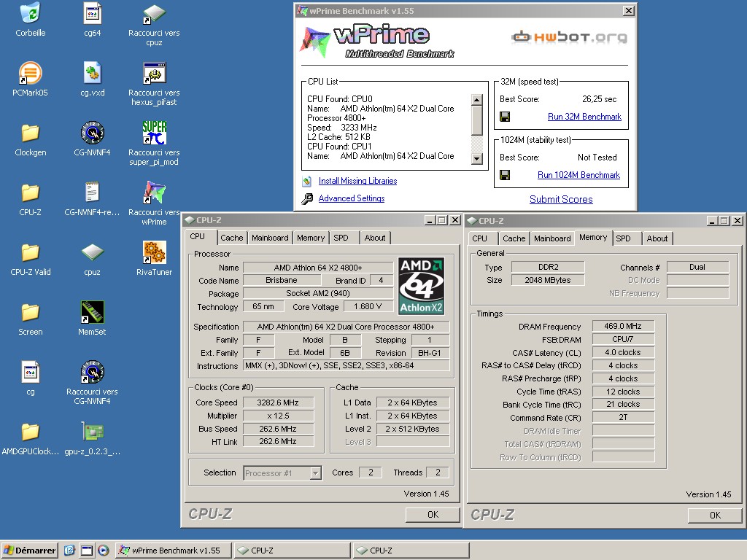Switch to Cache tab in left CPU-Z window
The width and height of the screenshot is (747, 560).
coord(231,238)
